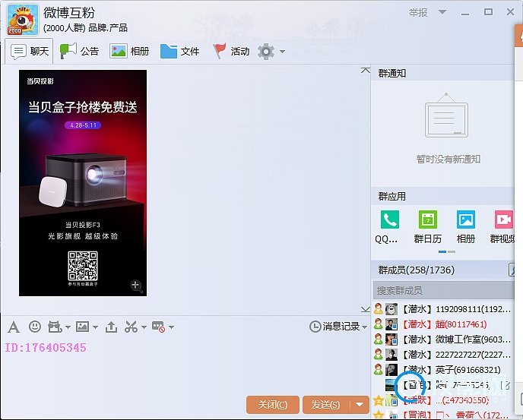Open the font style (A) tool
Viewport: 523px width, 420px height.
[x=13, y=327]
